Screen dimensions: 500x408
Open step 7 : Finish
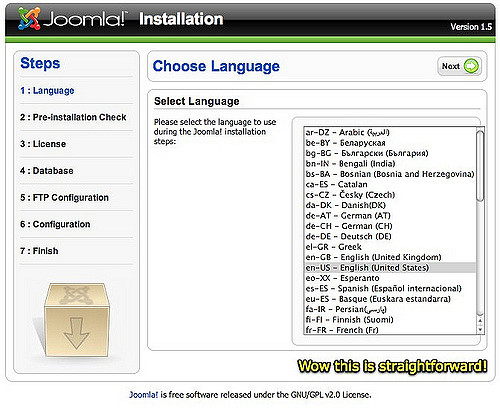click(39, 251)
